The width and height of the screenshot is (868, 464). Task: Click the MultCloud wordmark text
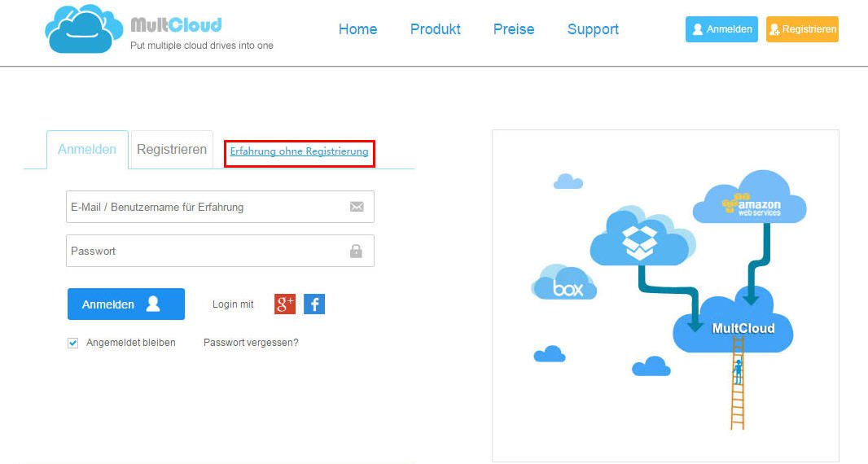pos(176,25)
